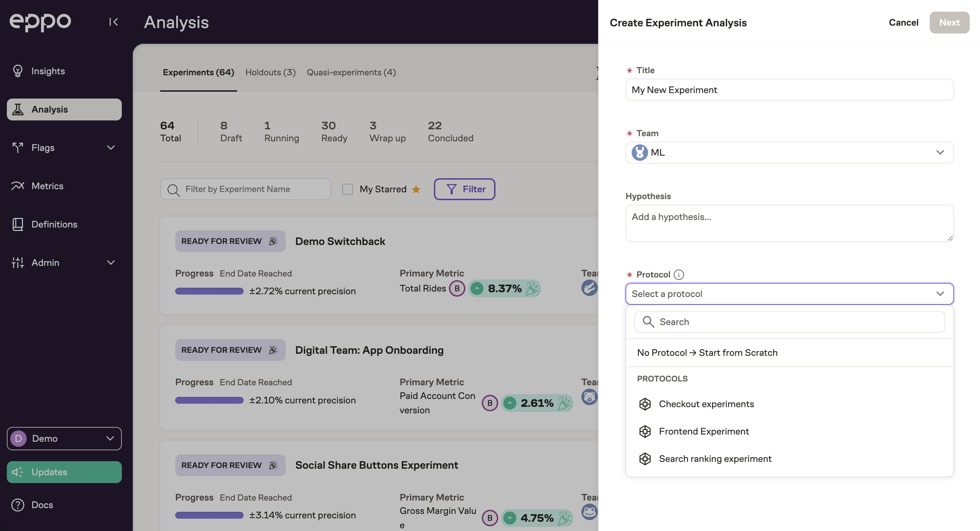Open the Docs help icon
The image size is (980, 531).
click(x=17, y=505)
